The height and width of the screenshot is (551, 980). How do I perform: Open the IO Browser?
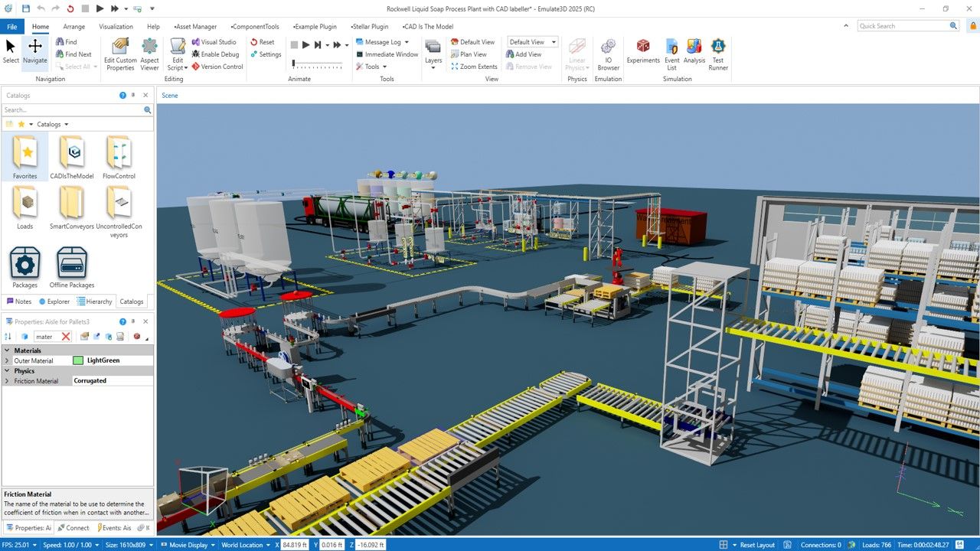pyautogui.click(x=608, y=54)
